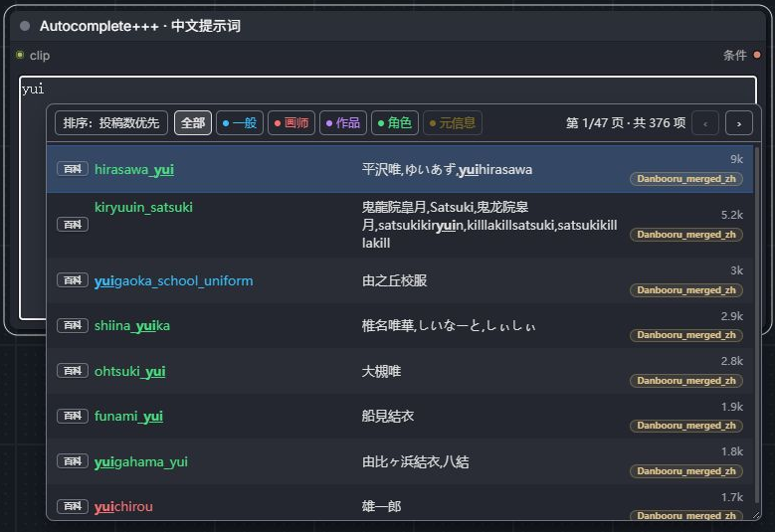Screen dimensions: 775x532
Task: Click the 1.7k post count
Action: [x=732, y=497]
